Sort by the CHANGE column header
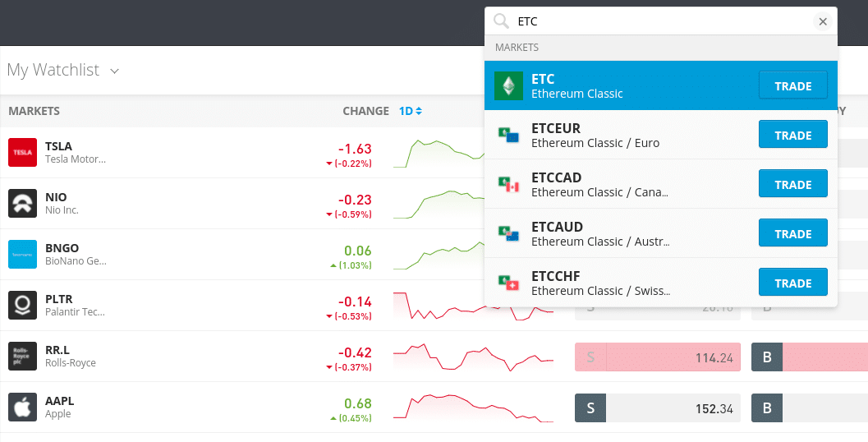 click(365, 111)
